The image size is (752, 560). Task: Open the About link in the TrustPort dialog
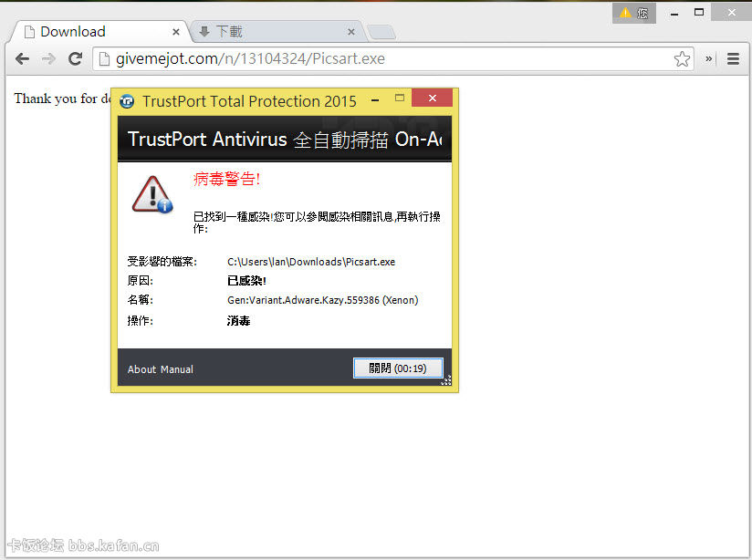coord(142,369)
